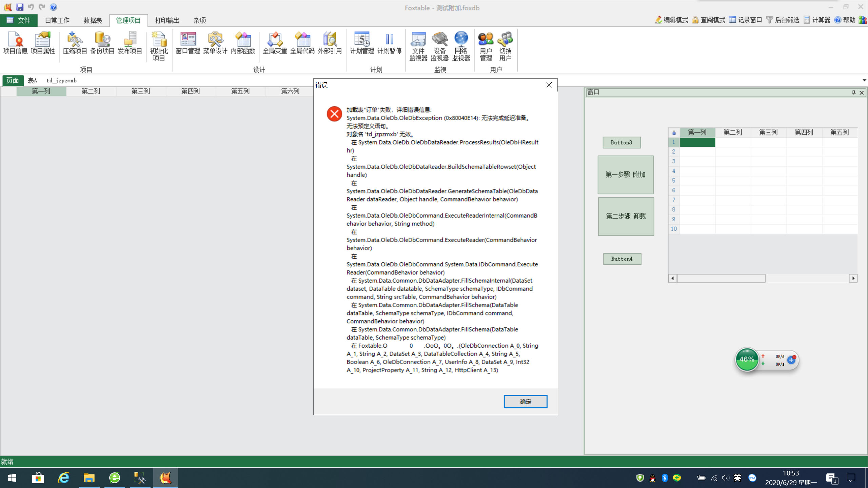This screenshot has width=868, height=488.
Task: Select row 5 header in 窗口 grid
Action: [674, 181]
